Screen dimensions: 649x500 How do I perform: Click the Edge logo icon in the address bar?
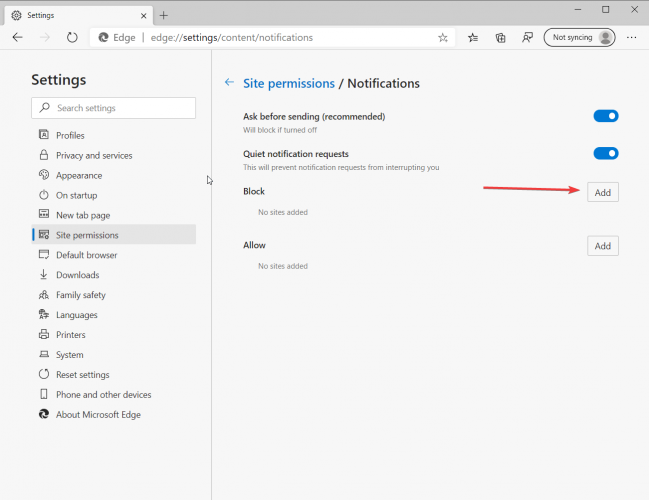click(103, 38)
